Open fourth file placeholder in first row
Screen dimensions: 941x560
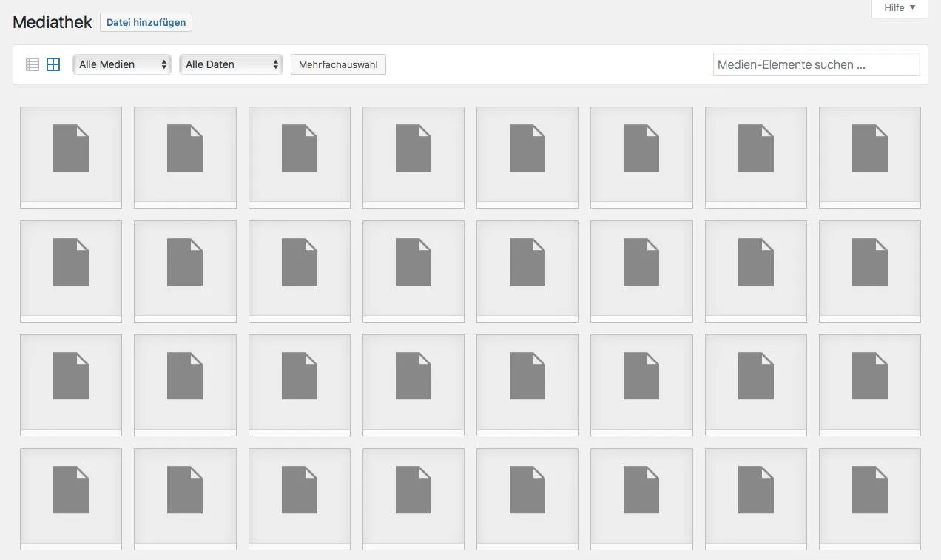pos(414,158)
